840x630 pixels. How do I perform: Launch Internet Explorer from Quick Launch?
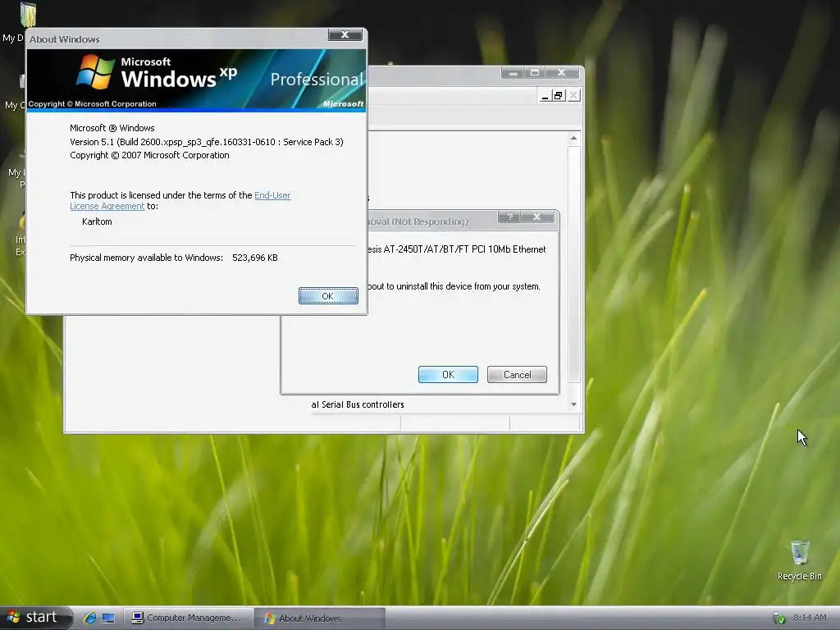[x=89, y=618]
